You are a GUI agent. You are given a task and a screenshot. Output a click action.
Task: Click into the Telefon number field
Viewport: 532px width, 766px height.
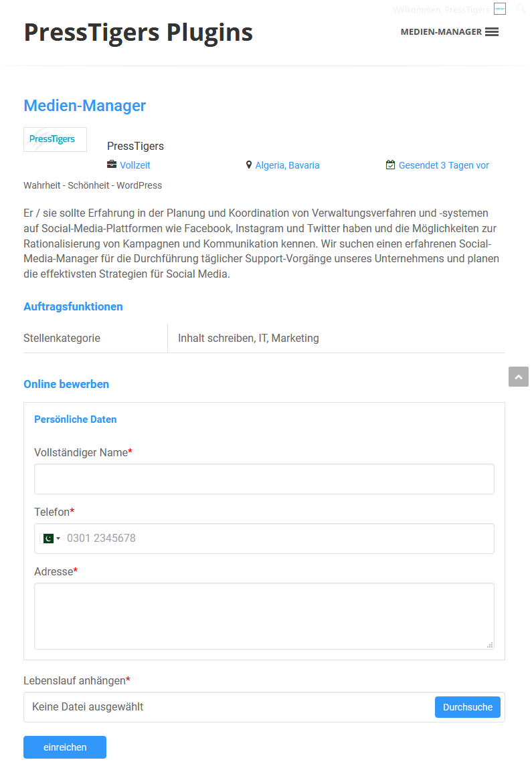(x=264, y=539)
